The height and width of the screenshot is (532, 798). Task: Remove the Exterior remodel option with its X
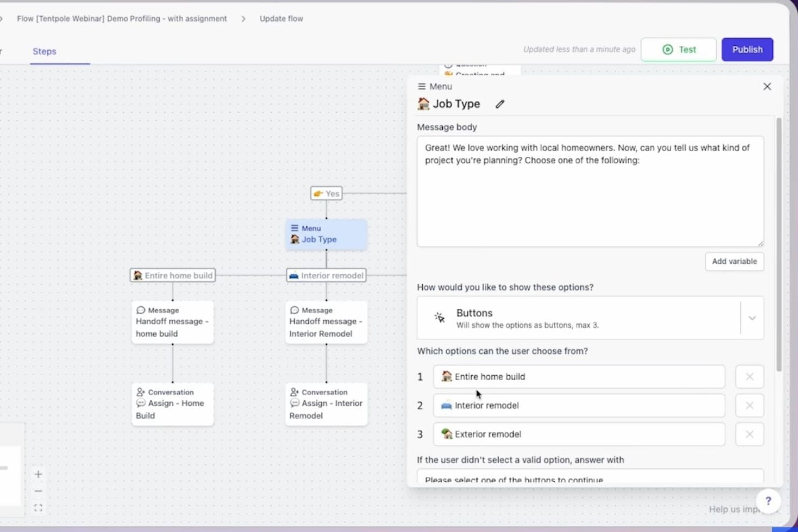[749, 434]
